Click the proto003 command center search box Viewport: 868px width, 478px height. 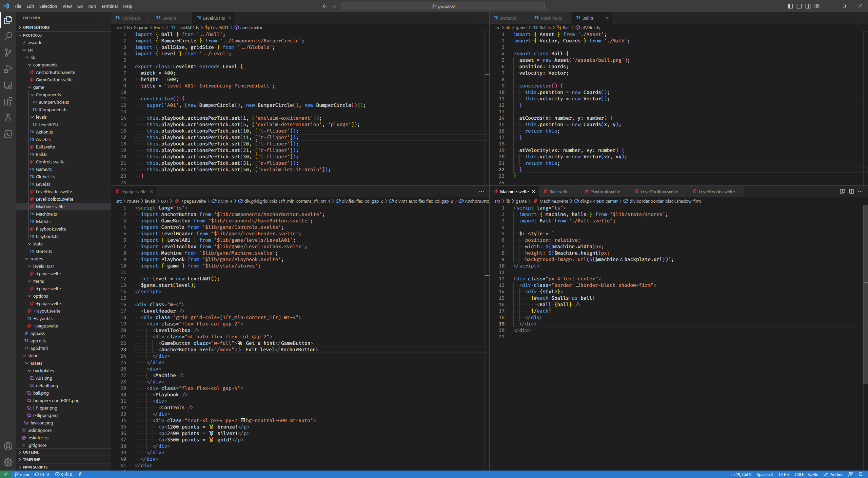(442, 6)
